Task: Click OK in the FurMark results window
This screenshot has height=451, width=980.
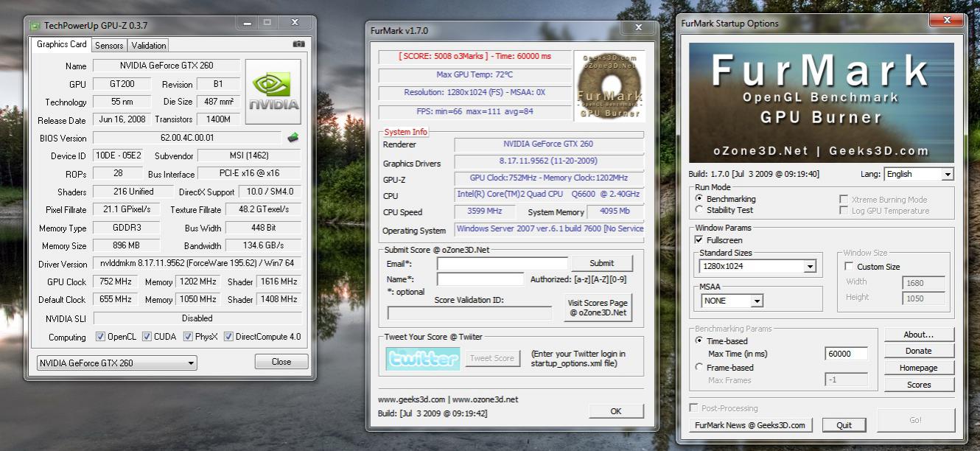Action: click(616, 411)
